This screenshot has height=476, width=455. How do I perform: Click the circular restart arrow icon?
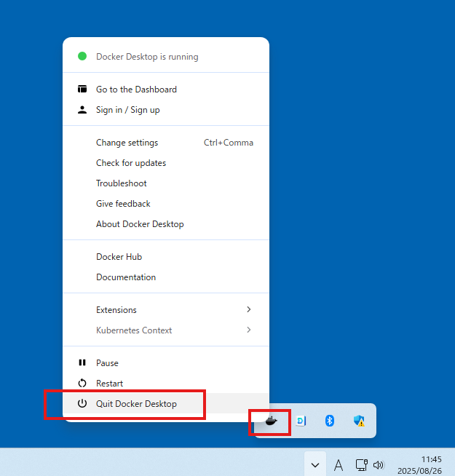pos(82,383)
